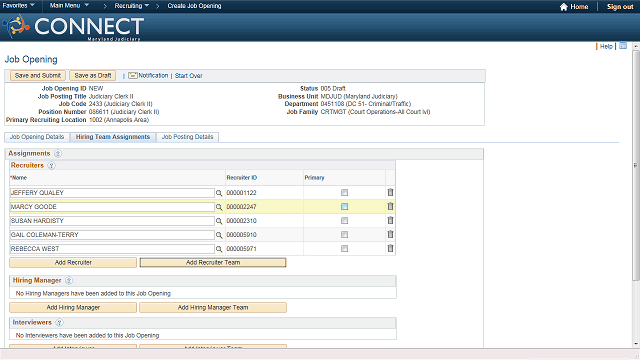The image size is (640, 360).
Task: Click lookup magnifier beside JEFFERY QUALEY
Action: [x=219, y=193]
